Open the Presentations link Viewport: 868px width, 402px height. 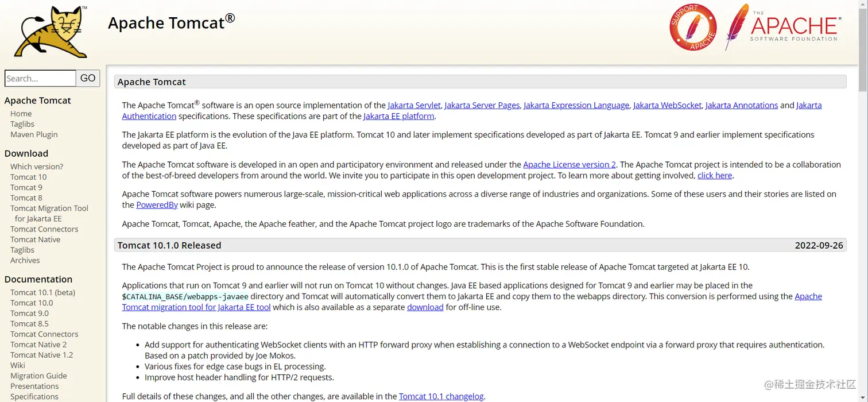pyautogui.click(x=34, y=386)
